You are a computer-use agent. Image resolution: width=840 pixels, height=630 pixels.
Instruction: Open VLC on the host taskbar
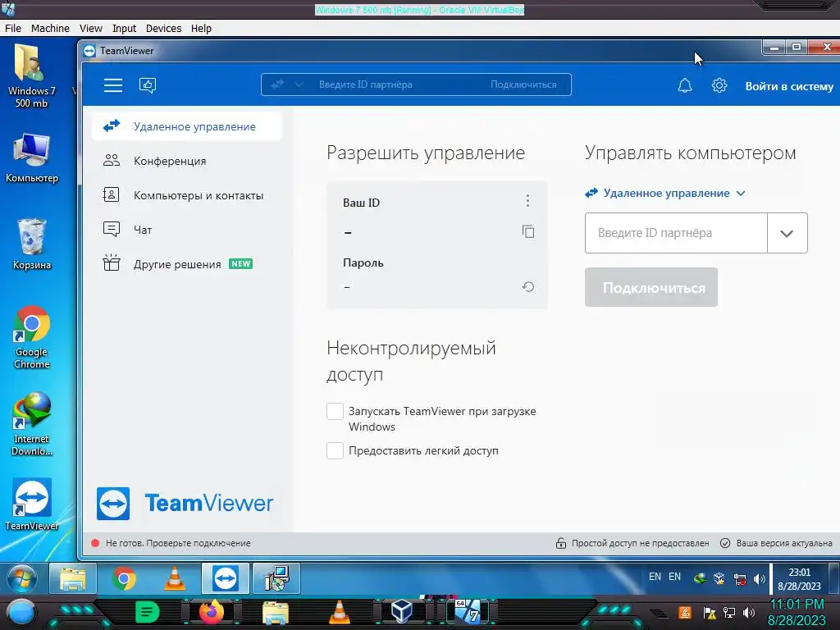339,612
